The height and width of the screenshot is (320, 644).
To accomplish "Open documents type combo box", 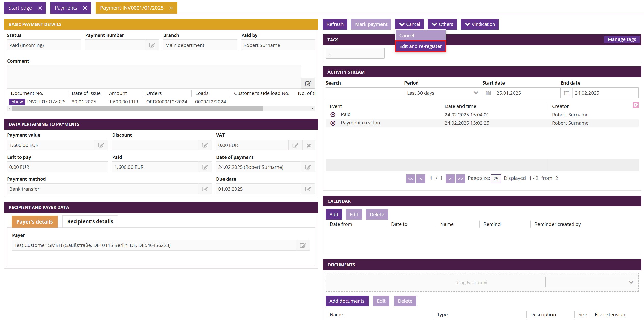I will coord(591,282).
